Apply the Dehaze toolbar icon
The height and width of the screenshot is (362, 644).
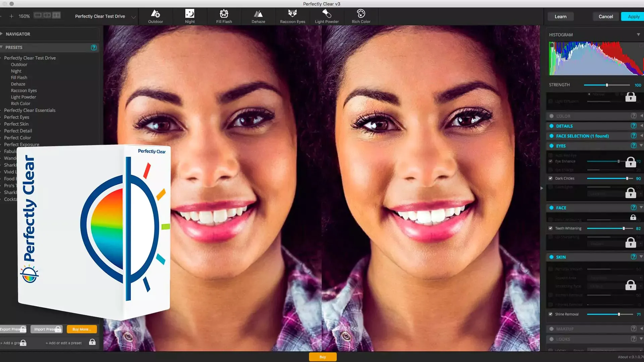258,14
